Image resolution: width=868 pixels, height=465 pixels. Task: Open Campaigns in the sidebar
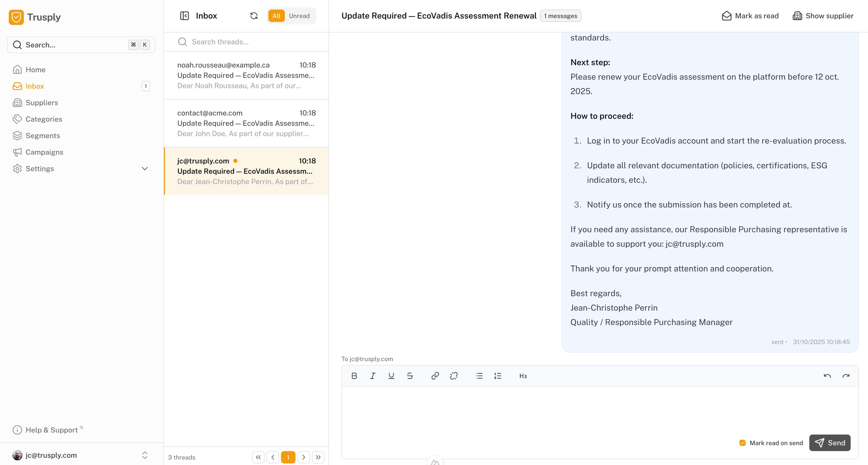point(44,152)
